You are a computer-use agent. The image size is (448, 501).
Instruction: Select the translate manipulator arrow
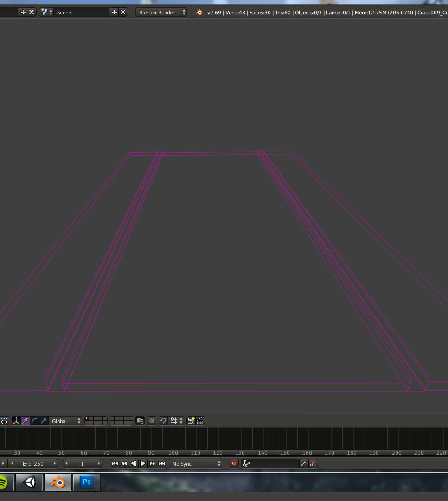pyautogui.click(x=25, y=421)
